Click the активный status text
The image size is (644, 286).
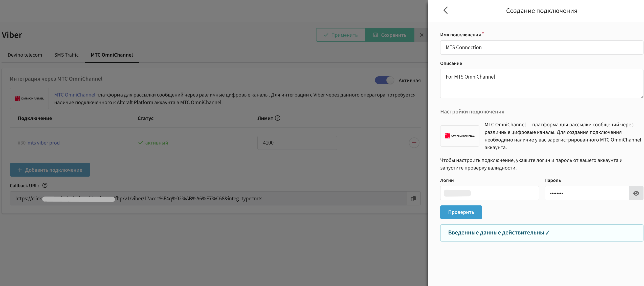[x=157, y=143]
